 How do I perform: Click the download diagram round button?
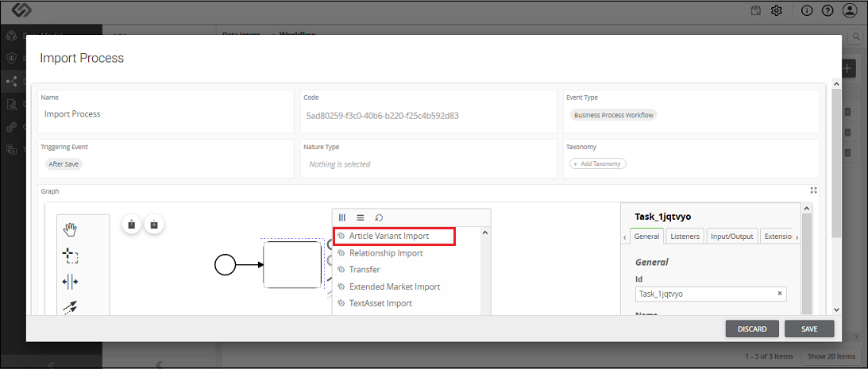point(154,225)
